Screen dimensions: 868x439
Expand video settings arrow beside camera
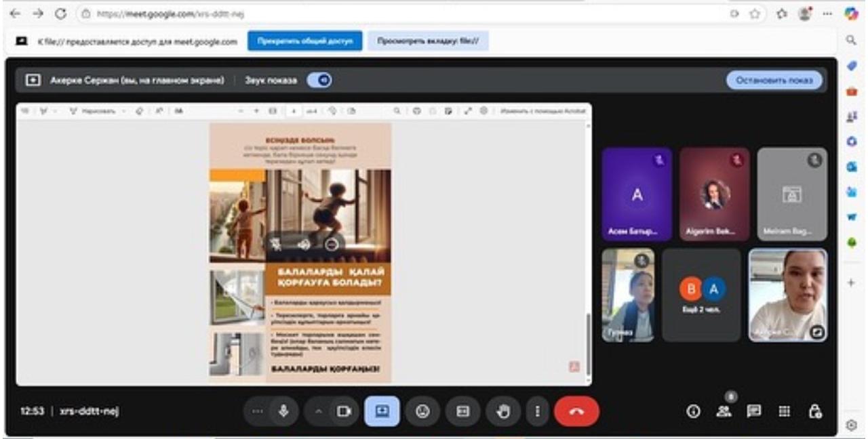click(x=319, y=411)
